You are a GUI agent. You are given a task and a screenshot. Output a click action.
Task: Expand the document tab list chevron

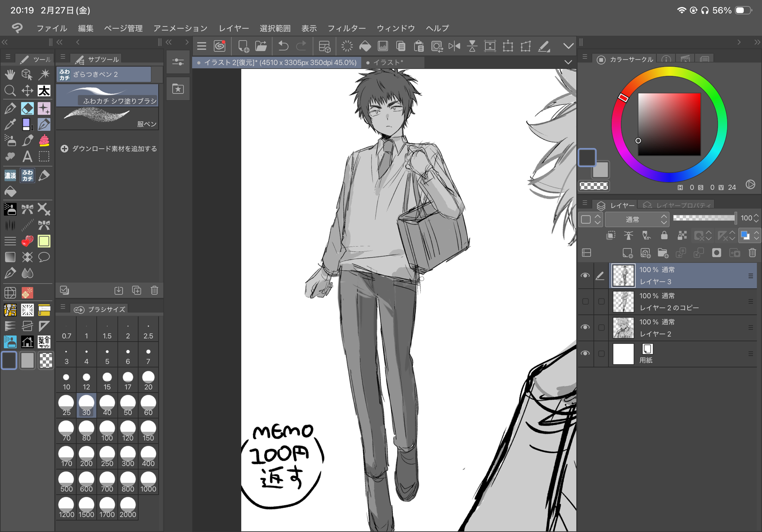click(x=568, y=62)
